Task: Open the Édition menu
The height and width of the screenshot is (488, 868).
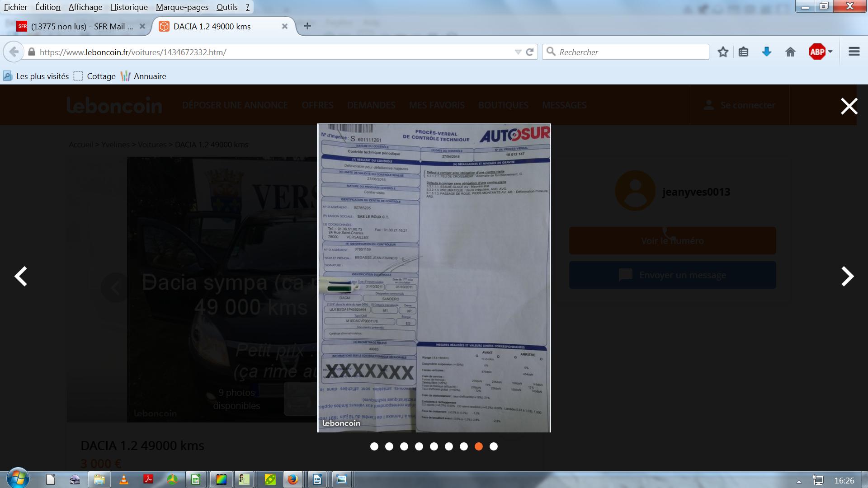Action: [x=48, y=7]
